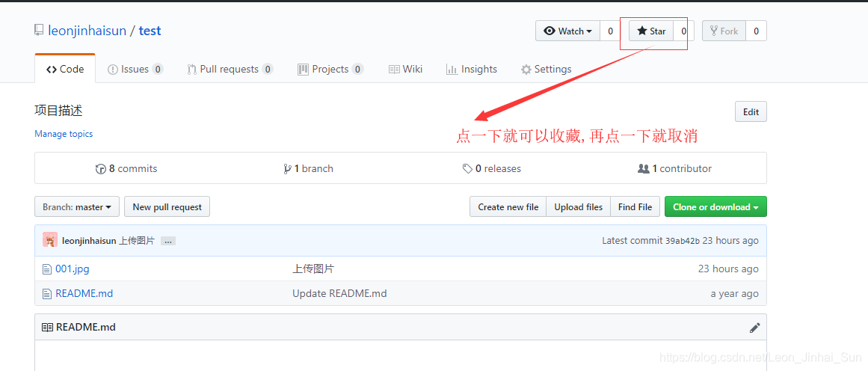Open the Branch: master dropdown
The height and width of the screenshot is (371, 868).
pos(77,206)
